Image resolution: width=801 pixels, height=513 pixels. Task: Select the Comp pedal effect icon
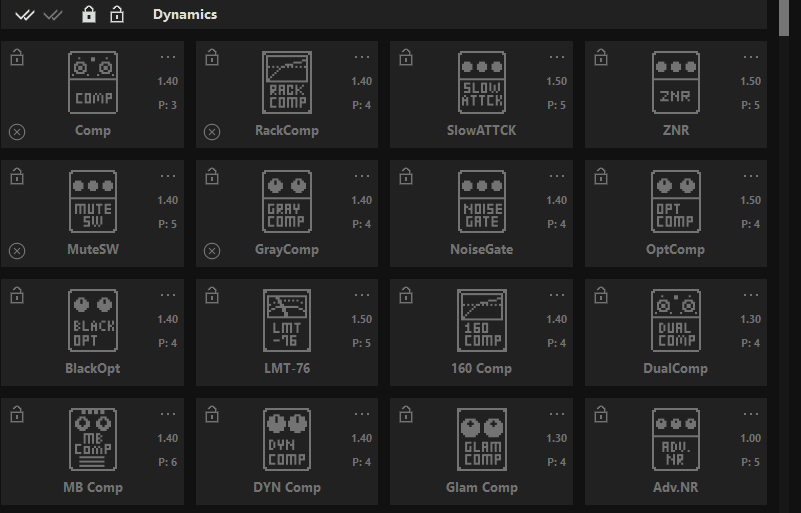tap(93, 83)
